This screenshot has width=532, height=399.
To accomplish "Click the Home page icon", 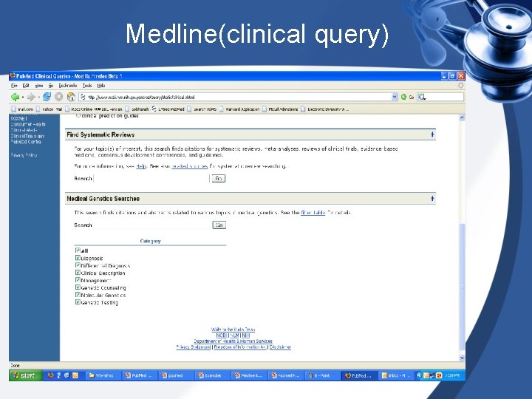I will click(71, 97).
